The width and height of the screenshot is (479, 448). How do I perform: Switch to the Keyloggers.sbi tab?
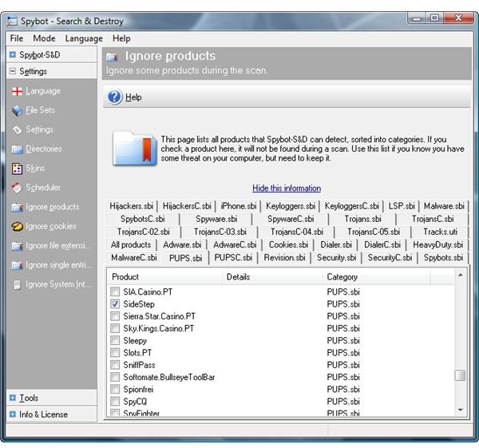[291, 206]
